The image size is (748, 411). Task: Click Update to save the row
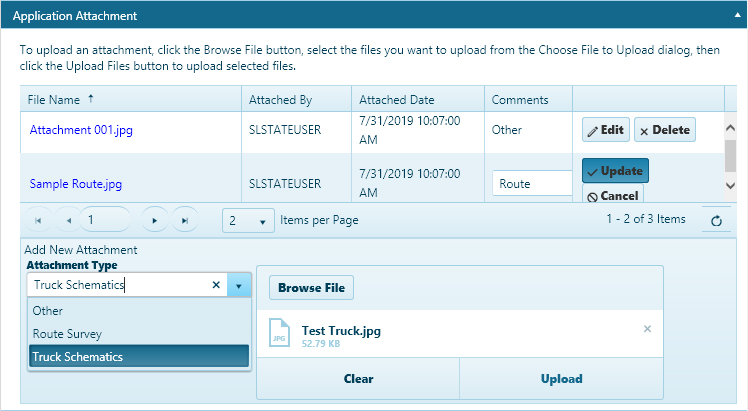(x=614, y=171)
